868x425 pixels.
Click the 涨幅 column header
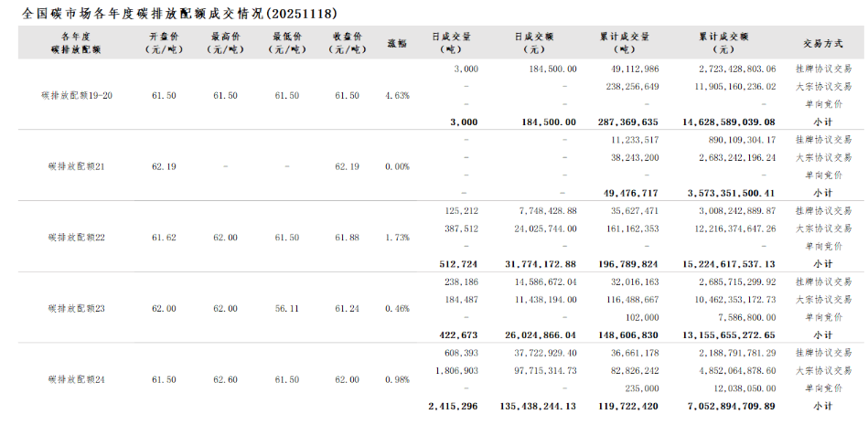(397, 42)
